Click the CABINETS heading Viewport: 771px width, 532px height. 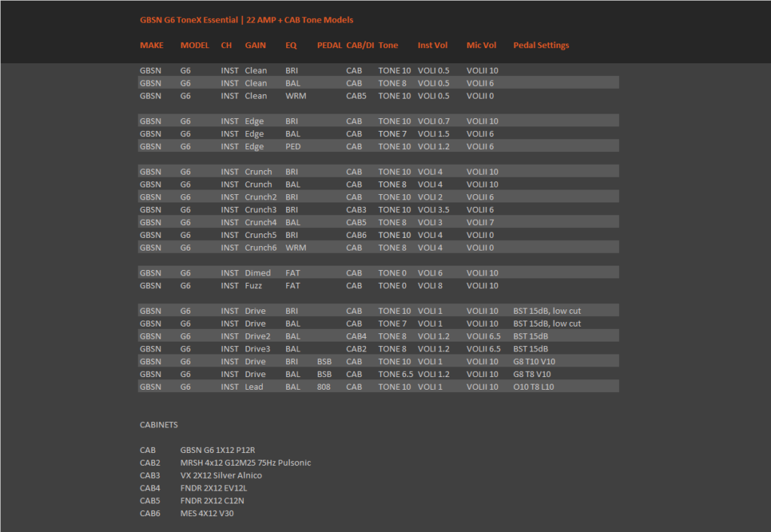pos(159,425)
